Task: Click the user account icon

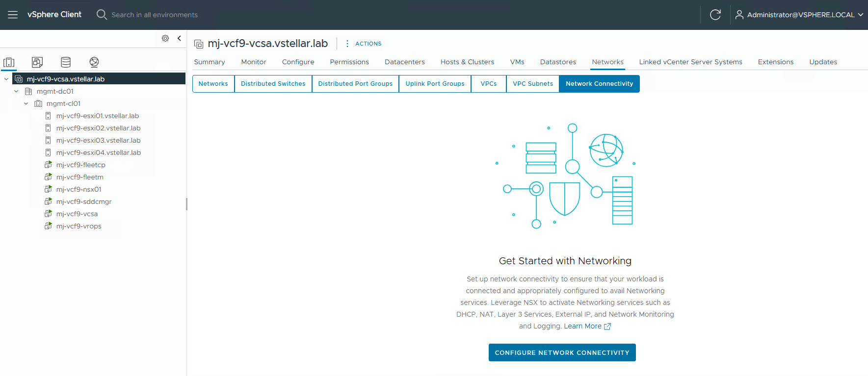Action: [x=739, y=15]
